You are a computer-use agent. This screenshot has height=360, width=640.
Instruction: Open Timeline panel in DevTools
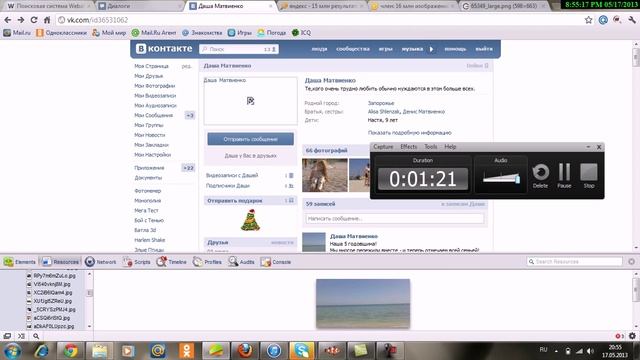(x=171, y=262)
